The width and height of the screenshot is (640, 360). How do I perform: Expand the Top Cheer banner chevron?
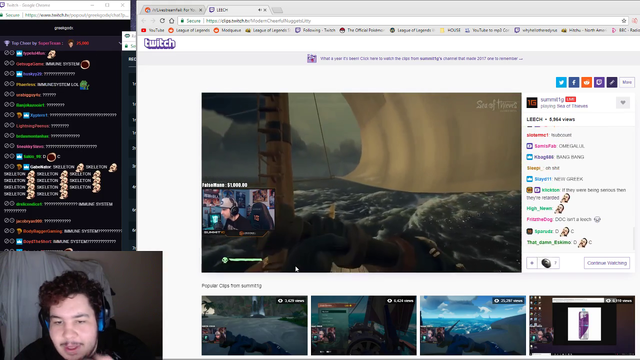pos(120,43)
